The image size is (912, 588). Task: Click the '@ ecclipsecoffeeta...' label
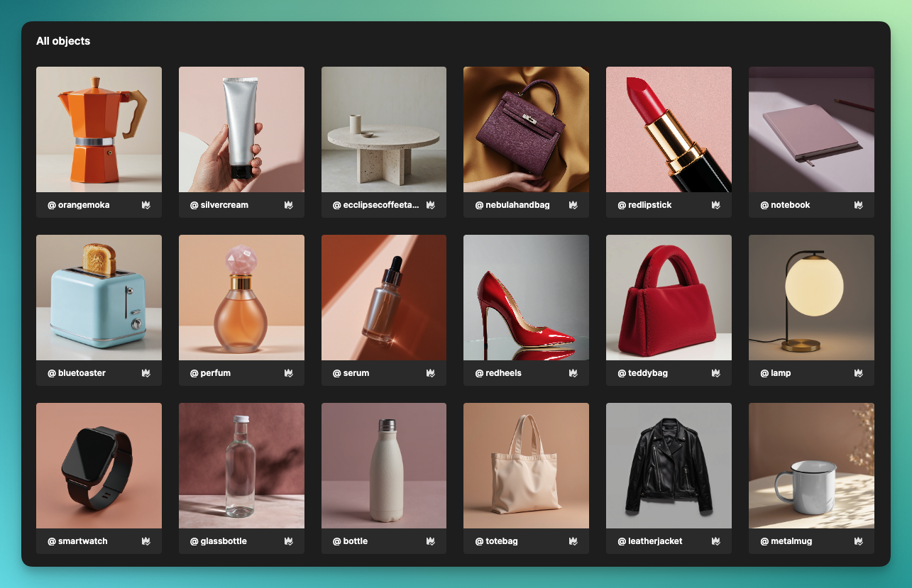(x=375, y=205)
